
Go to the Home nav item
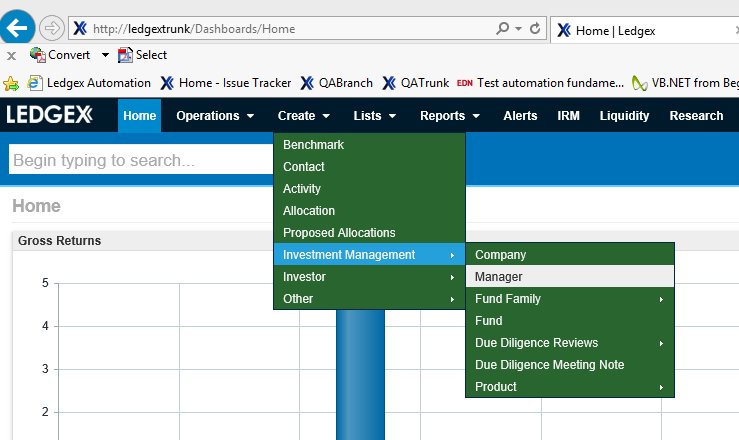point(140,115)
